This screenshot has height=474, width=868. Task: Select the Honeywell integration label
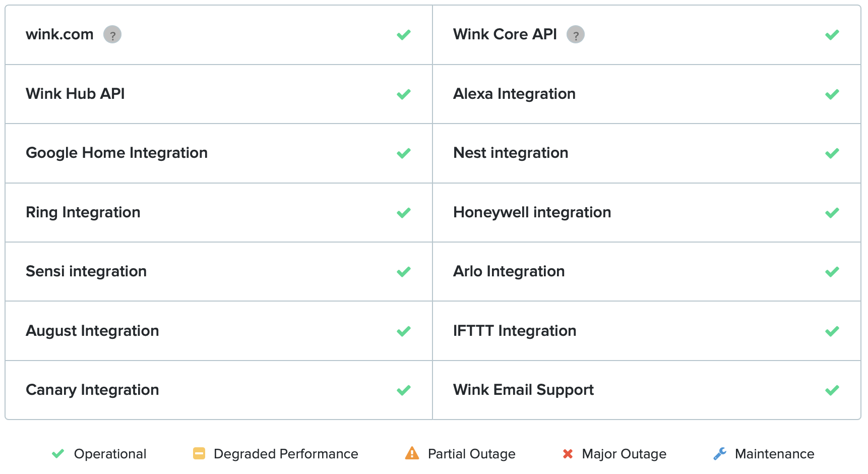[532, 212]
